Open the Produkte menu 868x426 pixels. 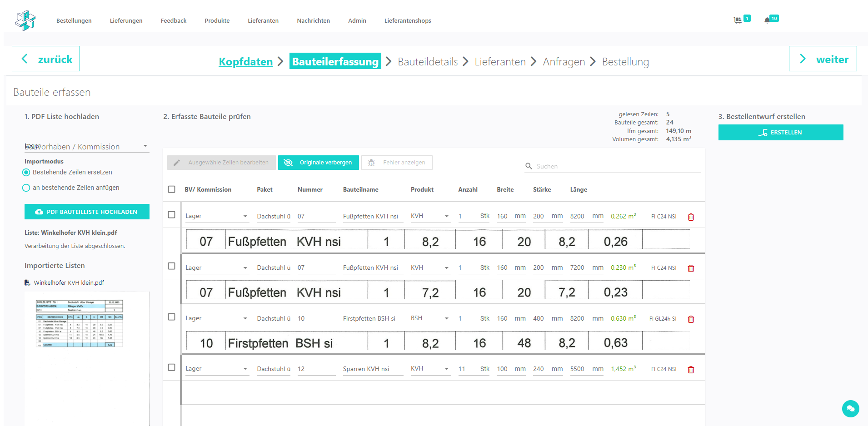coord(217,21)
